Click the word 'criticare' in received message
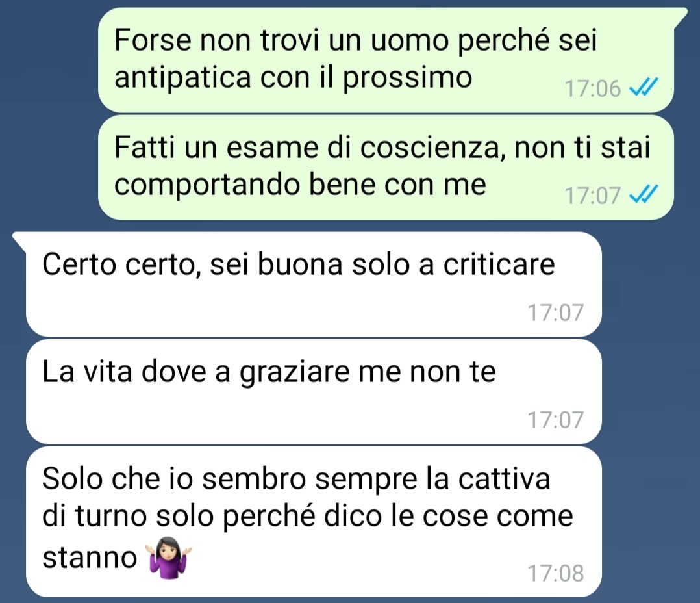The width and height of the screenshot is (700, 603). [499, 264]
